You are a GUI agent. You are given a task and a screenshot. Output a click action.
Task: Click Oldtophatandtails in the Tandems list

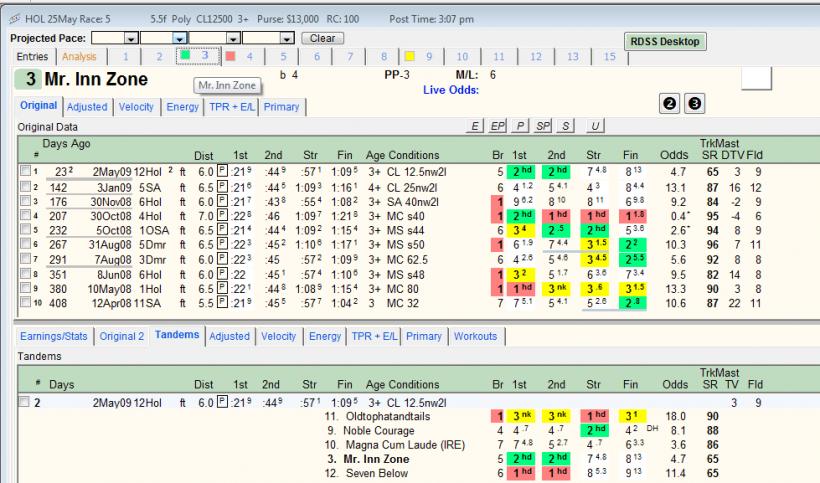point(388,416)
